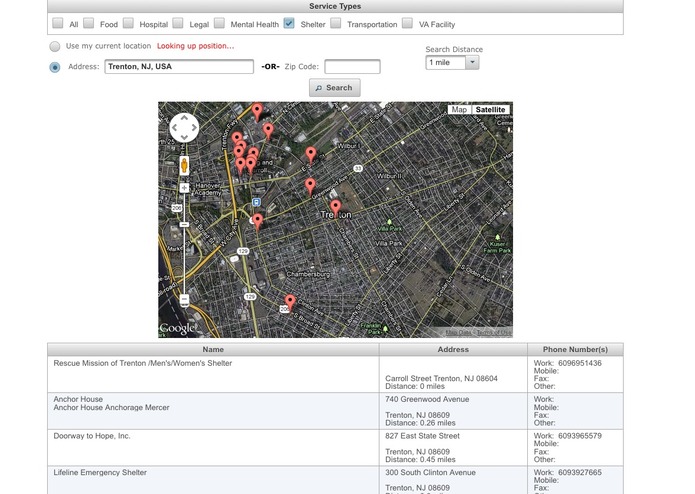Click 827 East State Street address
This screenshot has width=695, height=494.
(422, 436)
